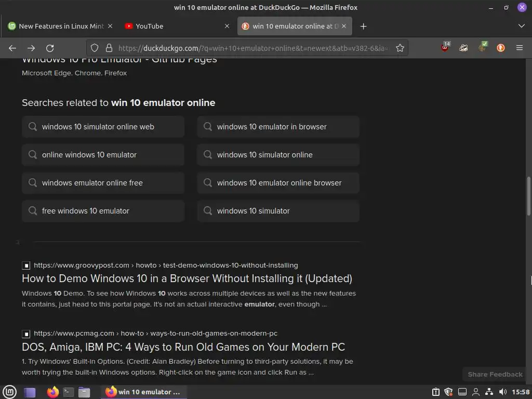Select win 10 emulator taskbar window button
This screenshot has height=399, width=532.
click(143, 392)
